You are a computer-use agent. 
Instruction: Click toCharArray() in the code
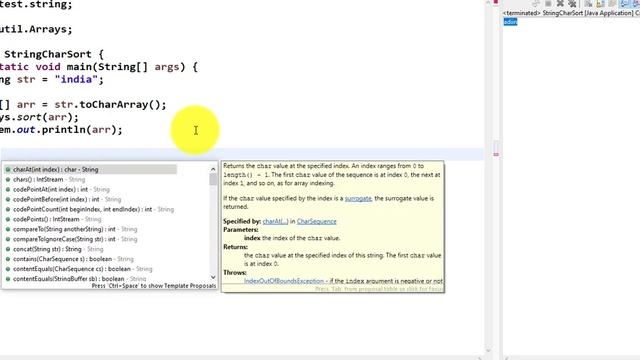(120, 105)
